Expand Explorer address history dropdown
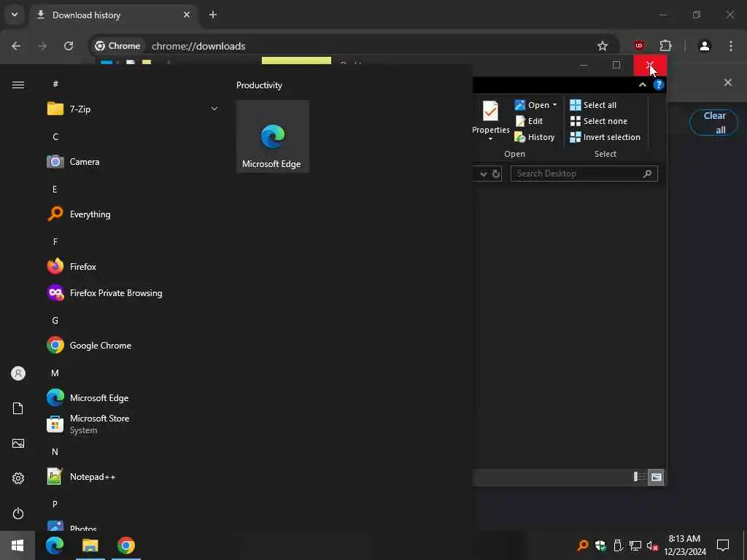747x560 pixels. [x=484, y=174]
